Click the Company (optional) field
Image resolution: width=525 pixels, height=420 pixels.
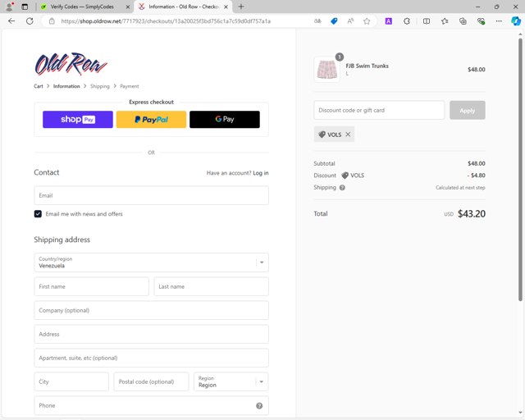pos(151,310)
